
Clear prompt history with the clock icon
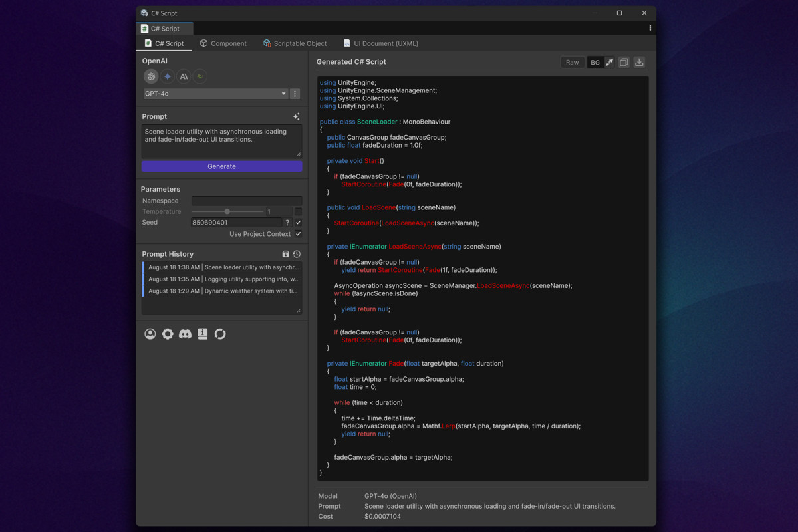pyautogui.click(x=297, y=253)
